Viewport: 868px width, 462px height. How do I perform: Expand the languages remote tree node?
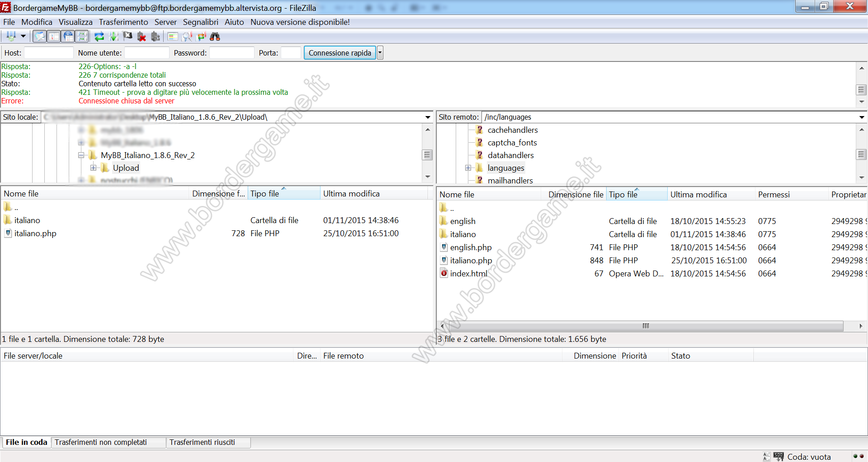pos(468,168)
